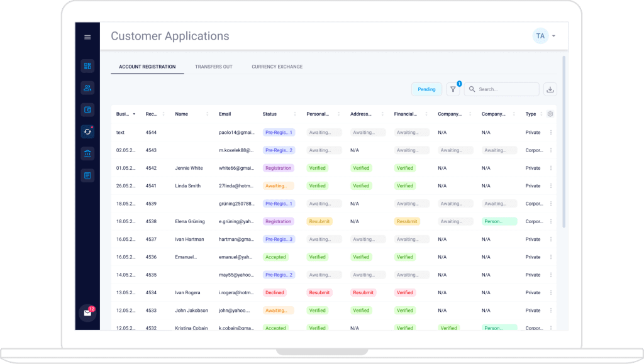
Task: Switch to the Currency Exchange tab
Action: (277, 66)
